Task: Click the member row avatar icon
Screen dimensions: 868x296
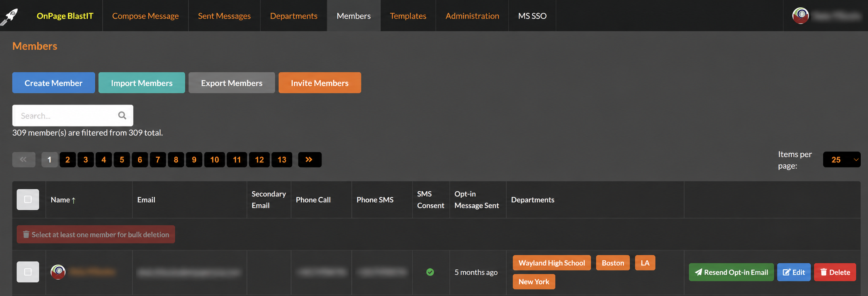Action: tap(58, 272)
